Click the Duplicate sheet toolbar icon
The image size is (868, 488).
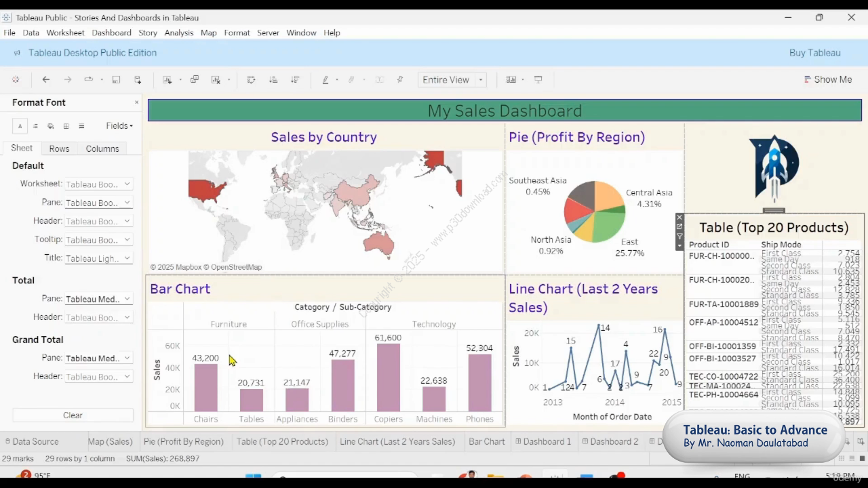[x=195, y=80]
